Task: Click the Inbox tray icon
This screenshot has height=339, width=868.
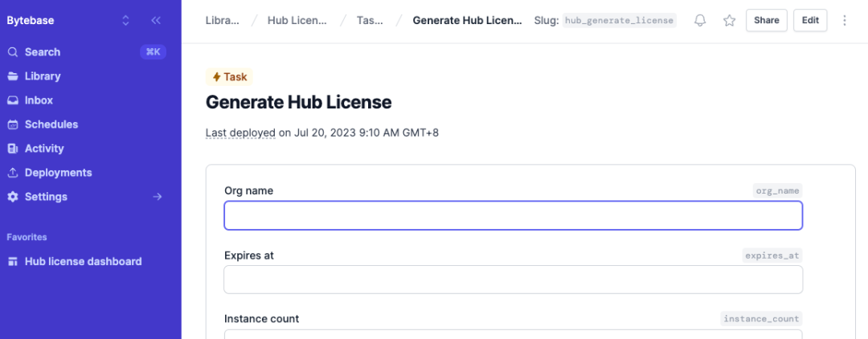Action: point(13,100)
